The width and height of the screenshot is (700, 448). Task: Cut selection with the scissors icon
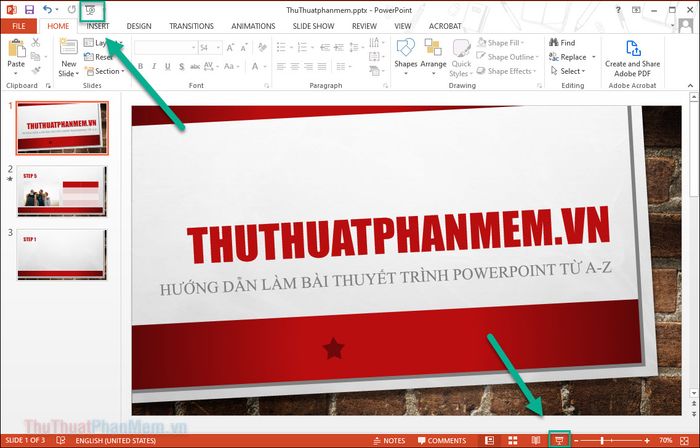click(36, 43)
